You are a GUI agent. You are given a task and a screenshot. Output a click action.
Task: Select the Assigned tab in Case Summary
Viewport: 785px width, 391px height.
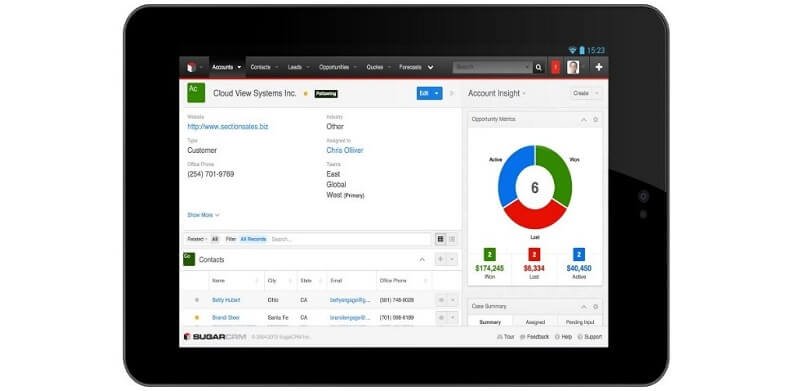(x=535, y=322)
